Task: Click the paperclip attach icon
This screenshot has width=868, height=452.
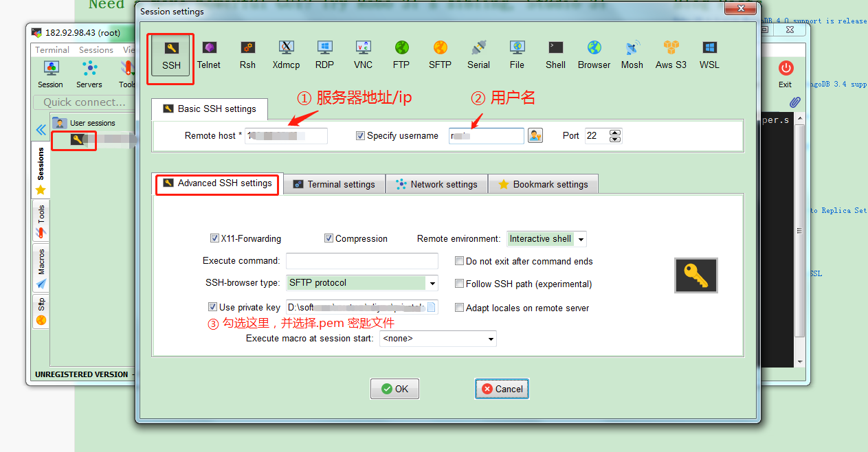Action: 795,102
